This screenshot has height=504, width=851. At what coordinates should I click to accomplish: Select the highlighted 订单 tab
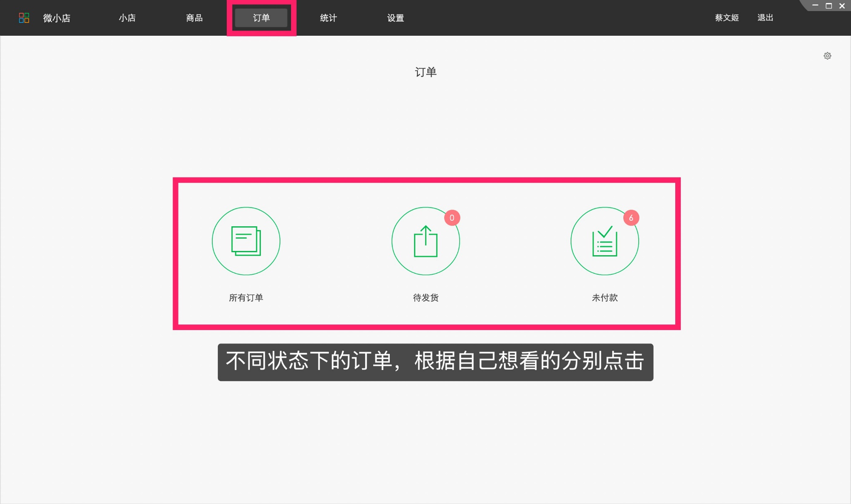tap(261, 18)
